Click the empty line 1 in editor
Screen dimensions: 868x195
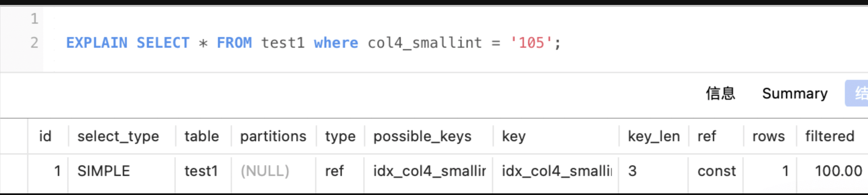202,19
